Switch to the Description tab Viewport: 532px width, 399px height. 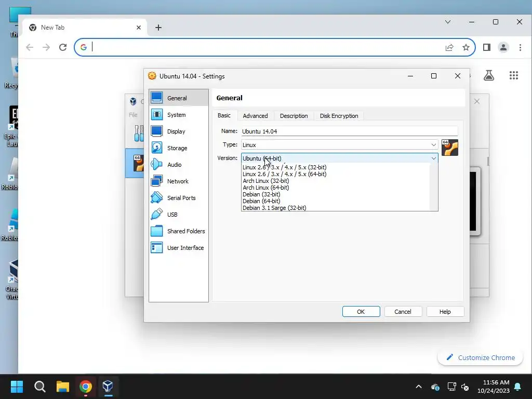(294, 116)
